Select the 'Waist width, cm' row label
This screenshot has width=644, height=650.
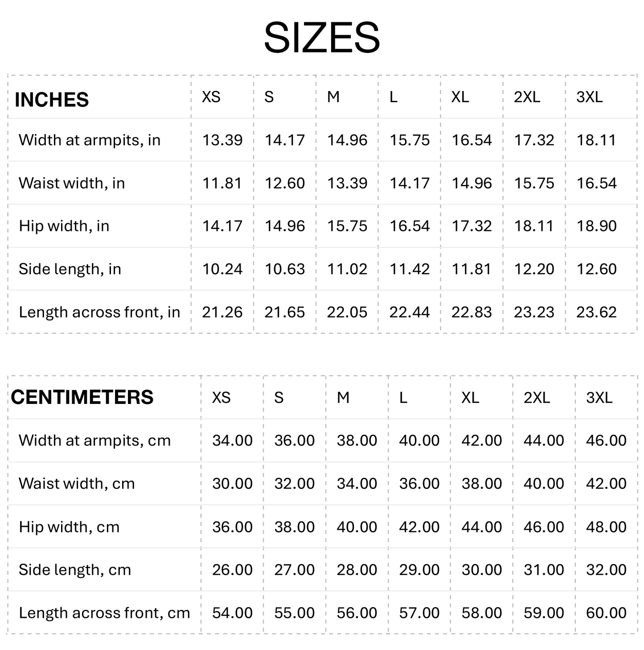coord(77,483)
